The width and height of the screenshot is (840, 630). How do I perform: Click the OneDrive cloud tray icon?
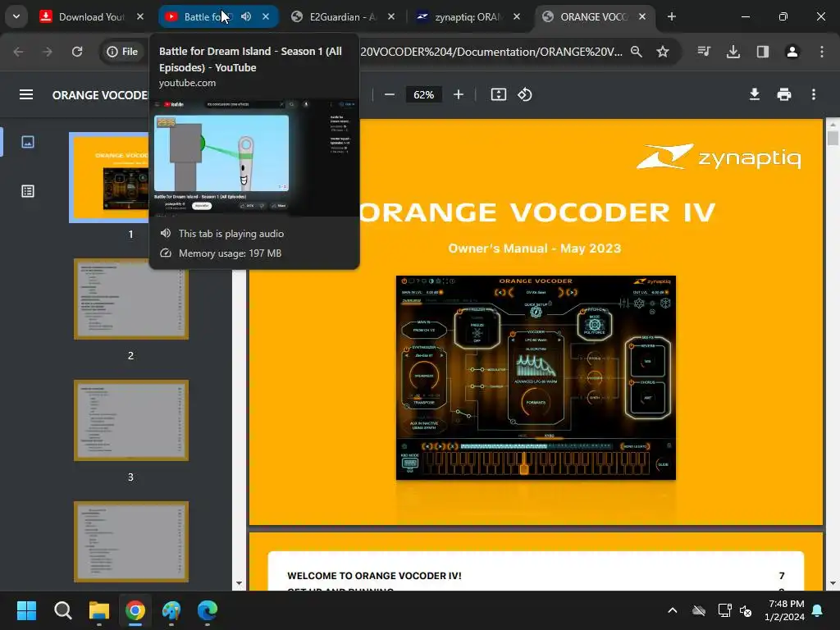click(699, 610)
